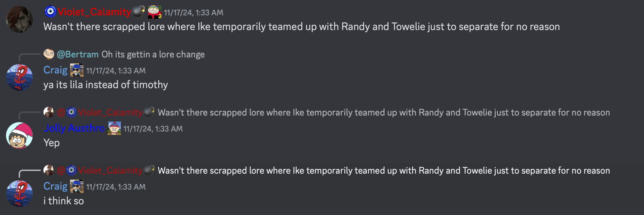The width and height of the screenshot is (644, 215).
Task: Click the role badge icon beside Violet_Calamity's timestamp
Action: 155,12
